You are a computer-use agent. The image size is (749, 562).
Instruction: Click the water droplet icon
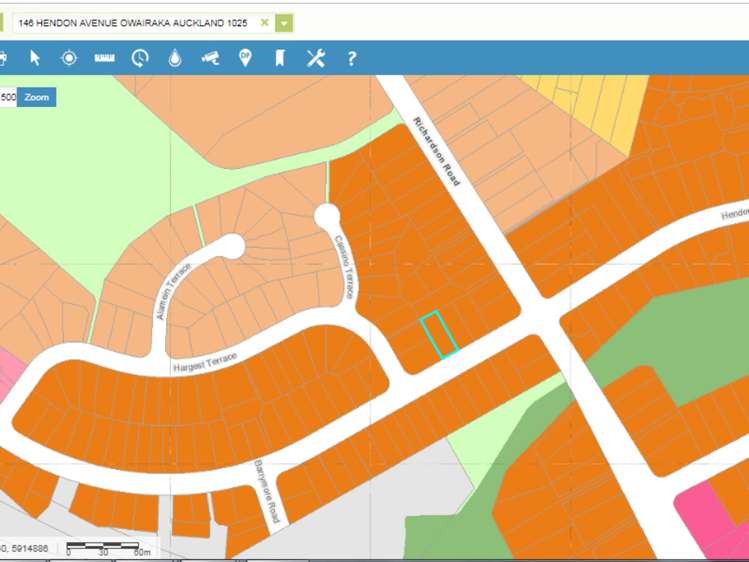point(175,58)
